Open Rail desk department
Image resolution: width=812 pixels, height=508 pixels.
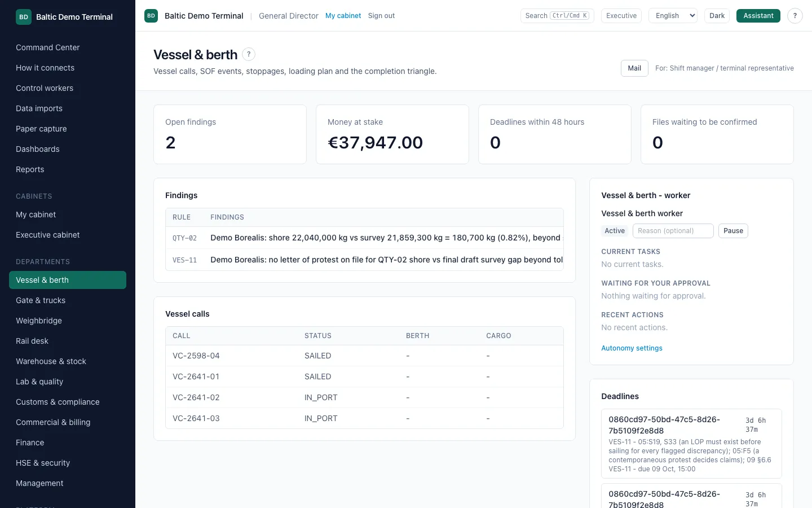click(x=68, y=341)
